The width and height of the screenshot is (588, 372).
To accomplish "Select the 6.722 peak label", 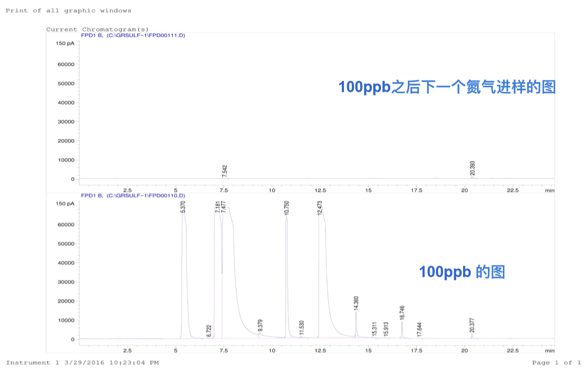I will pos(209,331).
